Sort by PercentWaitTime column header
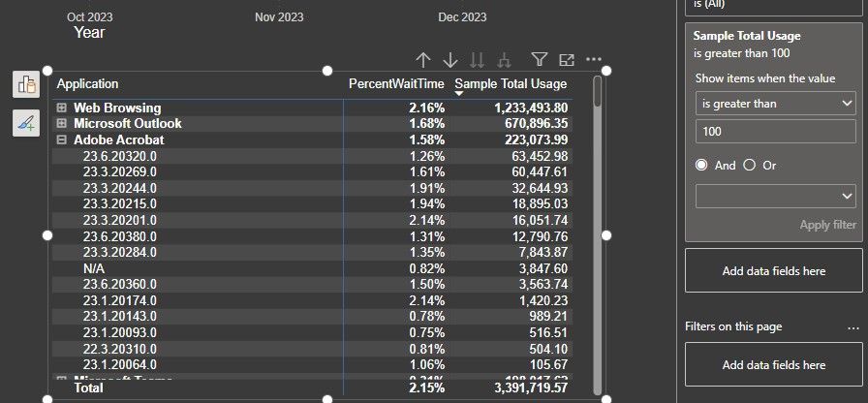This screenshot has height=403, width=868. point(396,84)
